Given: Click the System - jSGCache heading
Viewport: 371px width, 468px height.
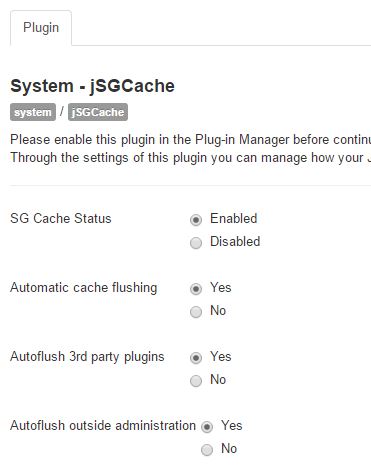Looking at the screenshot, I should [x=92, y=86].
